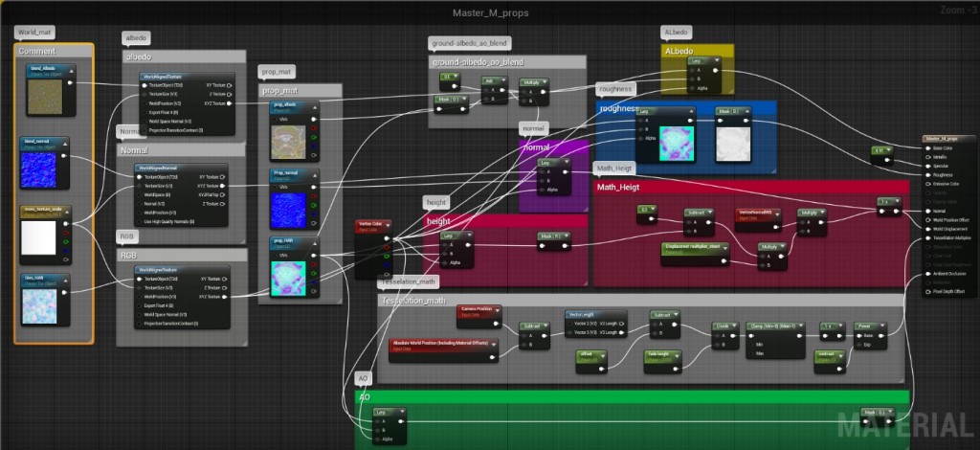Toggle the preview arrow on the ALbedo Lerp node

click(x=716, y=61)
